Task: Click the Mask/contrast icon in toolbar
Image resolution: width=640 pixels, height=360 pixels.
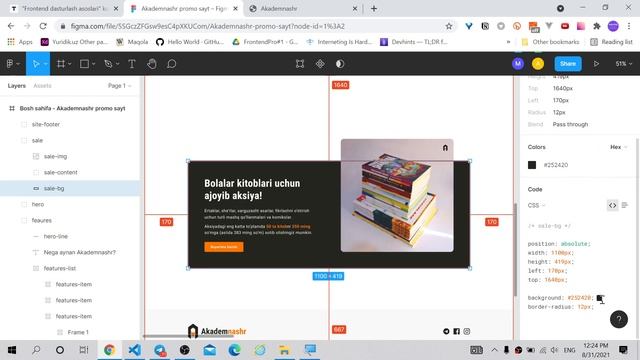Action: (x=340, y=64)
